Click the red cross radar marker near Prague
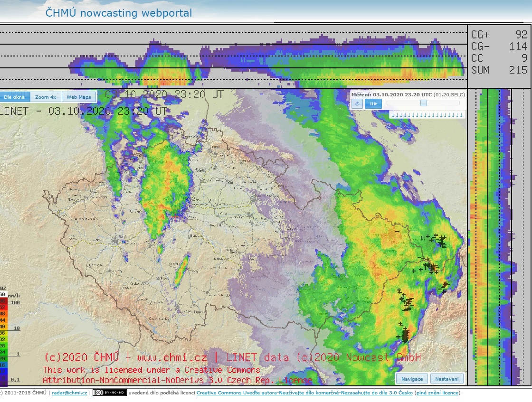This screenshot has width=532, height=402. pos(176,216)
